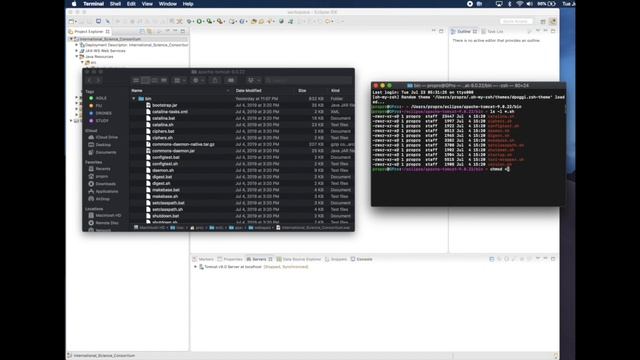Select catalina.sh in Finder
640x360 pixels.
coord(162,125)
